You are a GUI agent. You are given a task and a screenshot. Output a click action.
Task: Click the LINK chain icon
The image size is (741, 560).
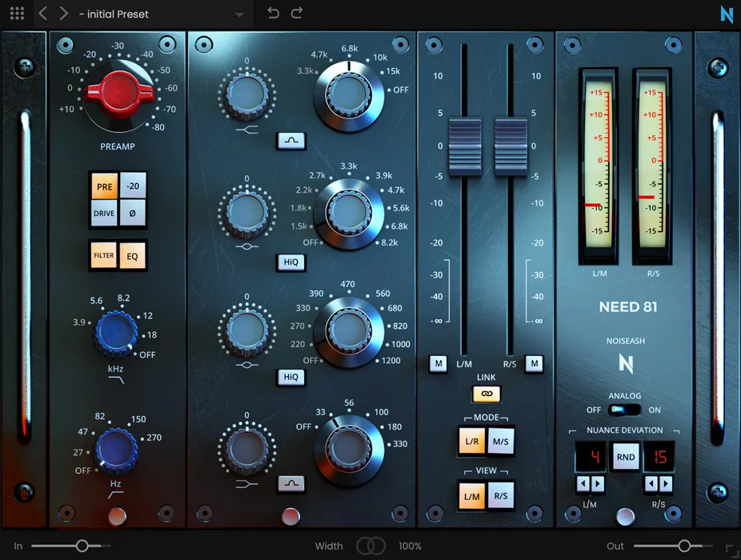tap(485, 394)
